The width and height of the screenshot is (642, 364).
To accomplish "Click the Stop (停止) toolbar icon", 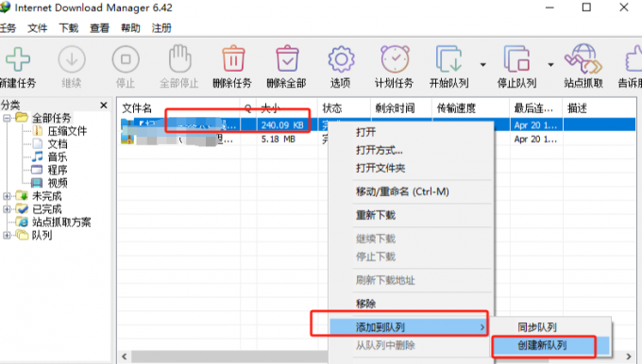I will pyautogui.click(x=126, y=59).
